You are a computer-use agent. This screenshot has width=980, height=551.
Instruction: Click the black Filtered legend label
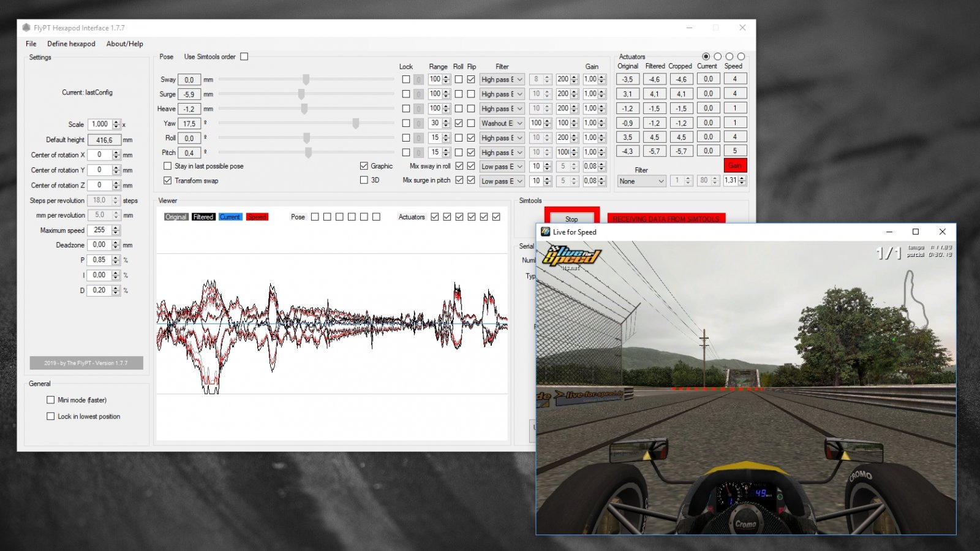(x=203, y=217)
